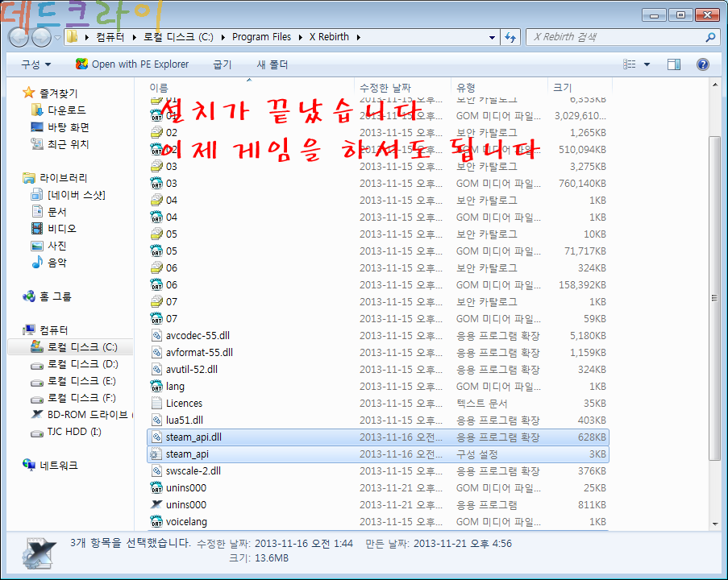This screenshot has width=728, height=580.
Task: Select the avutil-52.dll file
Action: tap(192, 369)
